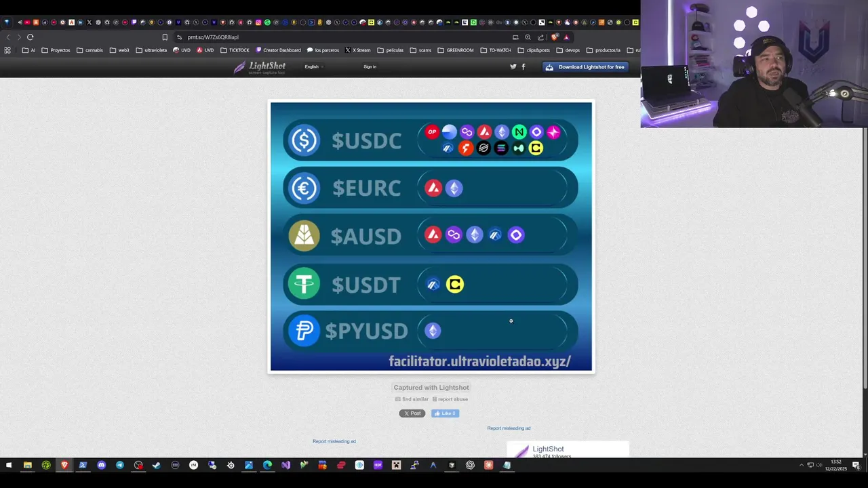Viewport: 868px width, 488px height.
Task: Click the LightShot logo in site header
Action: 260,67
